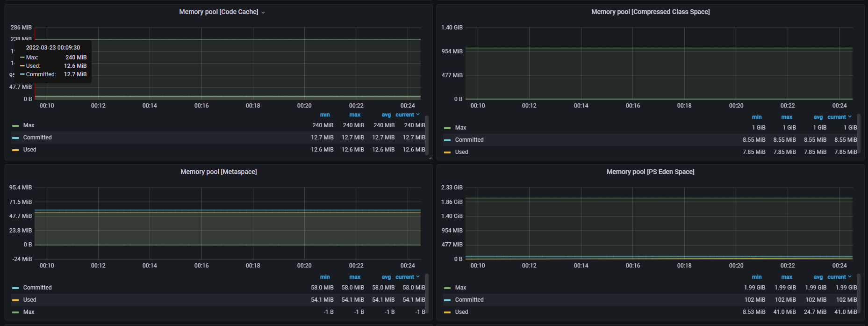Open the Metaspace panel title menu
This screenshot has width=868, height=326.
point(218,172)
